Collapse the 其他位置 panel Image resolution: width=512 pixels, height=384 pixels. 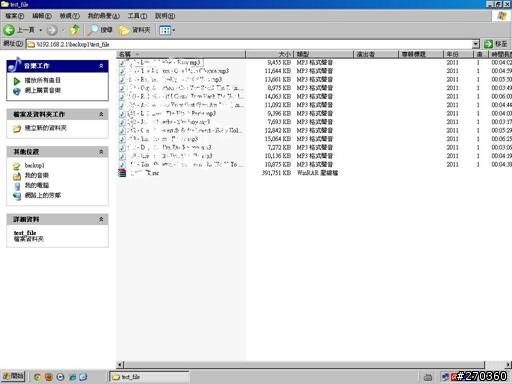pos(101,152)
